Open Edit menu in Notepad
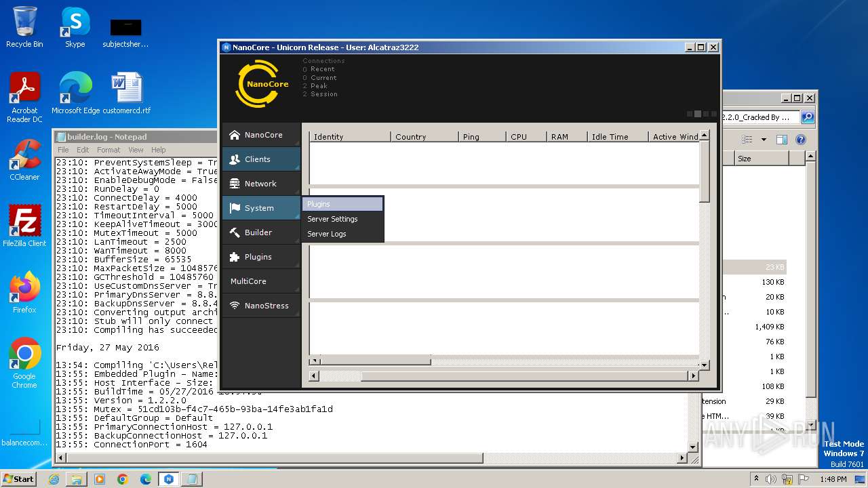The width and height of the screenshot is (868, 488). (x=83, y=150)
